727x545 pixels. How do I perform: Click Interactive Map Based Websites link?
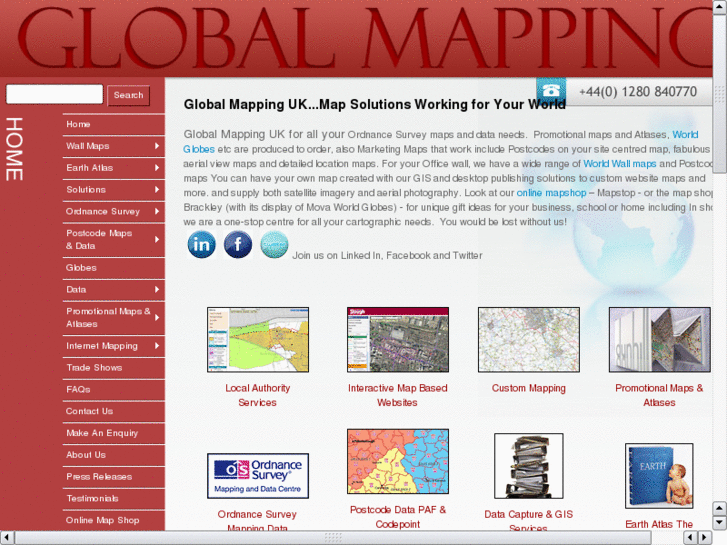coord(397,395)
